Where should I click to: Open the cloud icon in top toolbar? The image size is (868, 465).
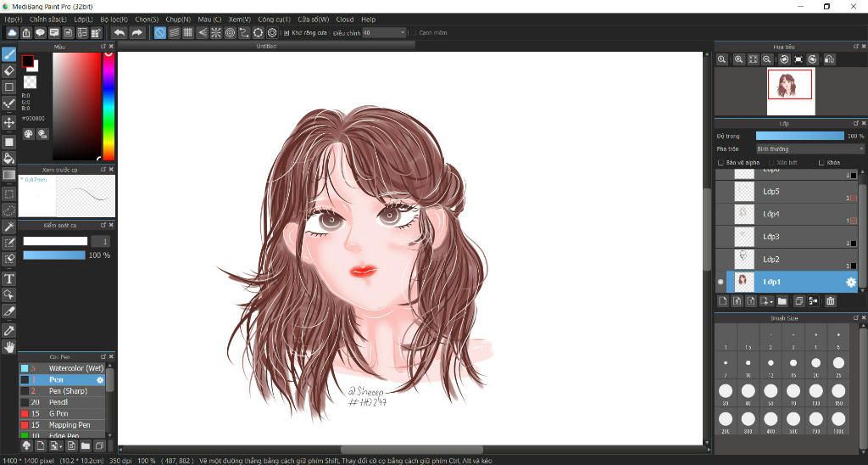pyautogui.click(x=12, y=33)
